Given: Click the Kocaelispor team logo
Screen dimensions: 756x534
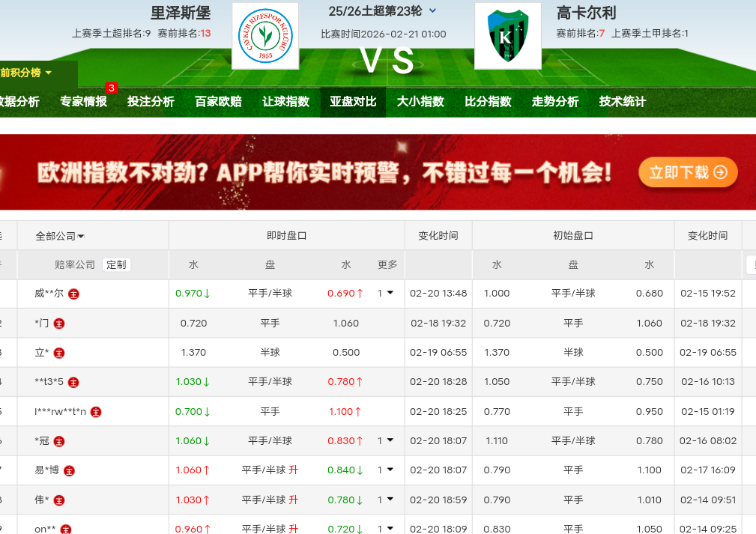Looking at the screenshot, I should tap(508, 36).
